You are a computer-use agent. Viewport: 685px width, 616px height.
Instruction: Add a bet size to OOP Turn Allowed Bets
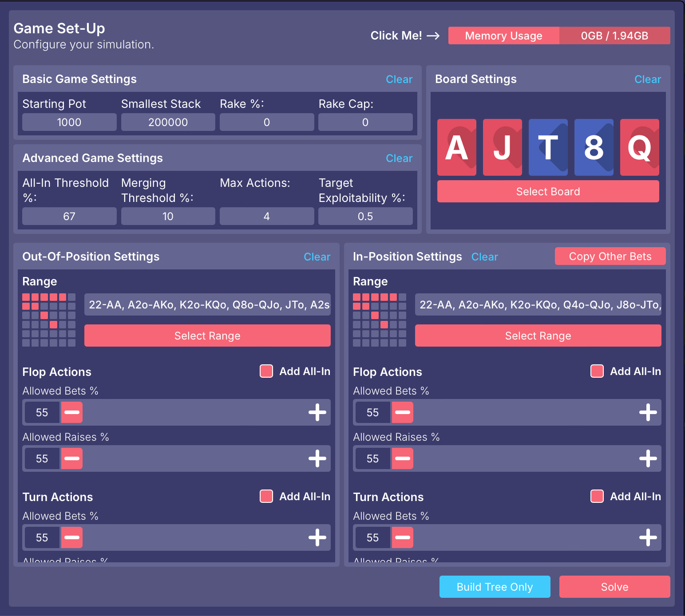point(317,537)
